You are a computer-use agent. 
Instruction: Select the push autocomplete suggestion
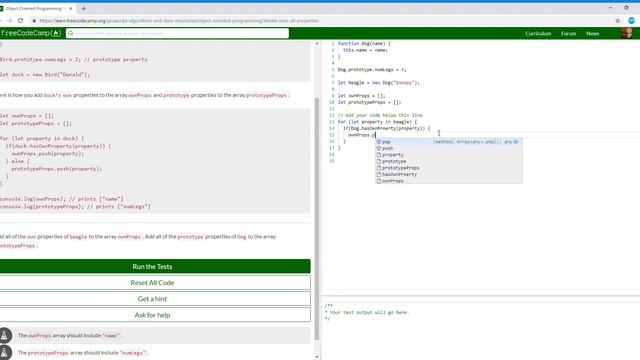click(449, 148)
